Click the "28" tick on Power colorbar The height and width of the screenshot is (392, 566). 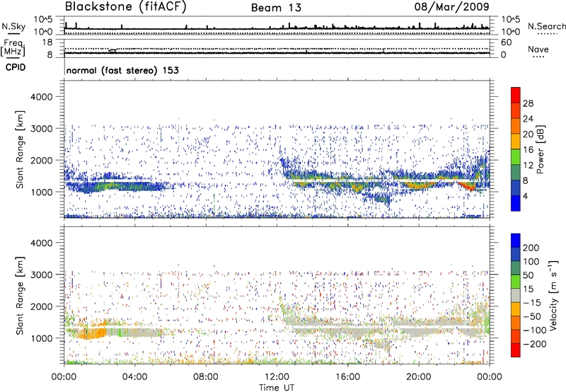[x=528, y=103]
